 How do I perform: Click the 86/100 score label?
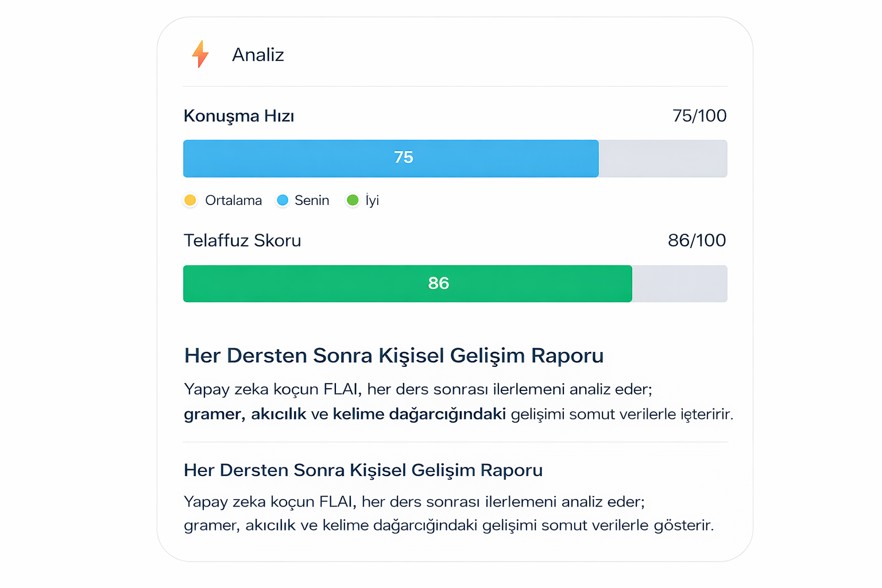(x=697, y=240)
